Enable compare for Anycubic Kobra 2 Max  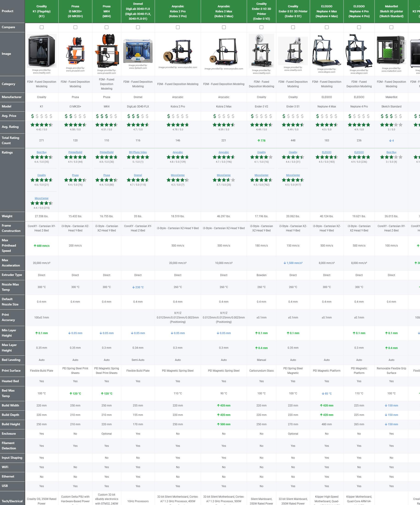pos(224,27)
